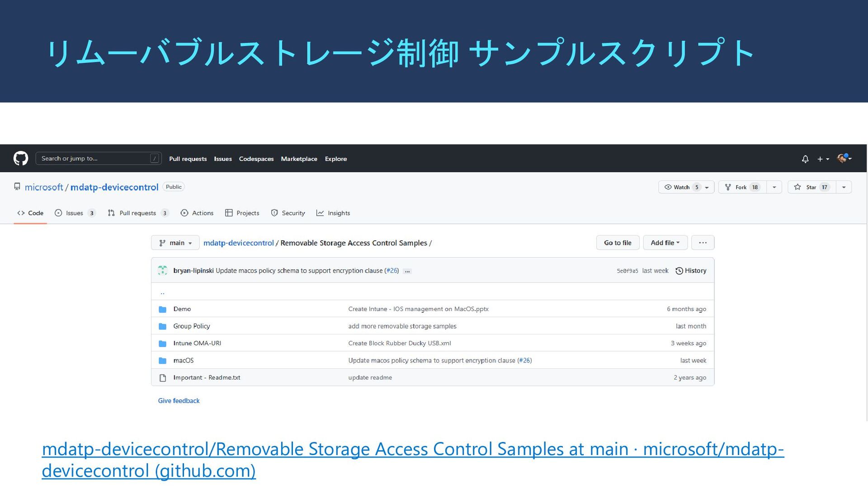Open 'update readme' commit message
Screen dimensions: 868x488
tap(370, 378)
